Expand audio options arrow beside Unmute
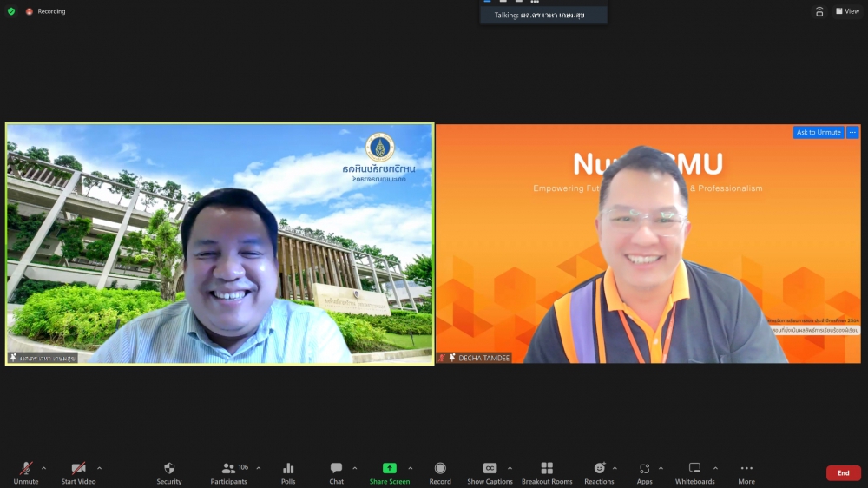 [x=44, y=468]
